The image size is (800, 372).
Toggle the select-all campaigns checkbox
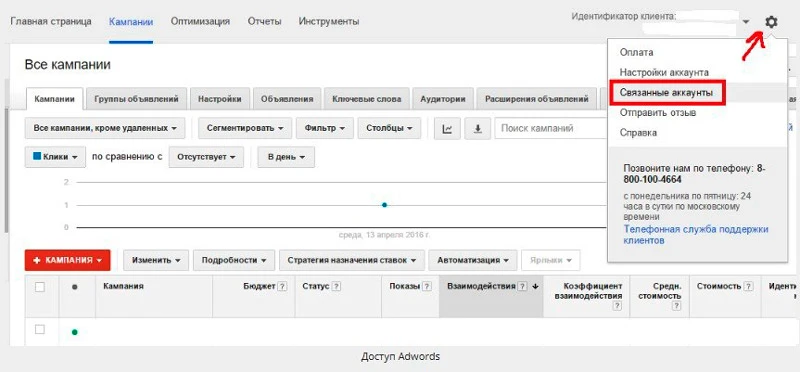point(40,287)
